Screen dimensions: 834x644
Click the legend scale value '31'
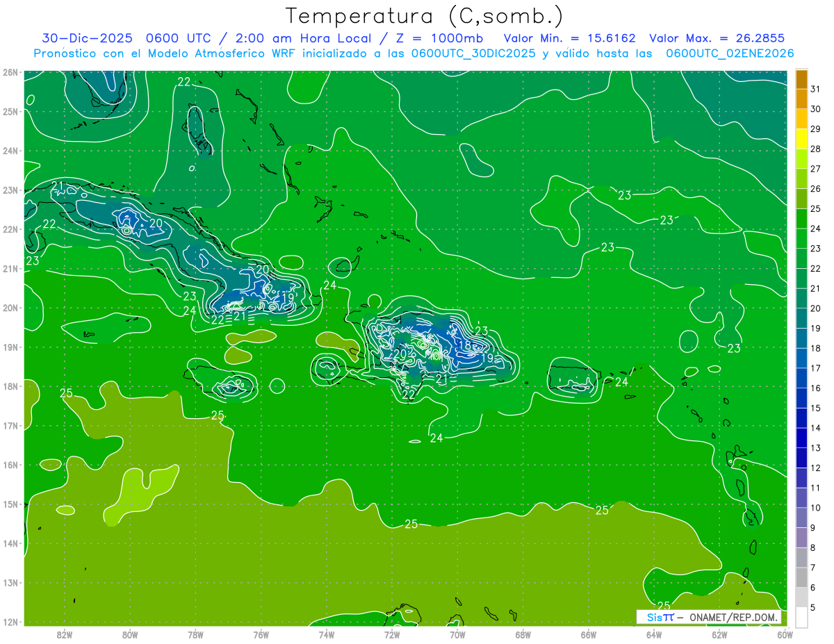coord(815,89)
